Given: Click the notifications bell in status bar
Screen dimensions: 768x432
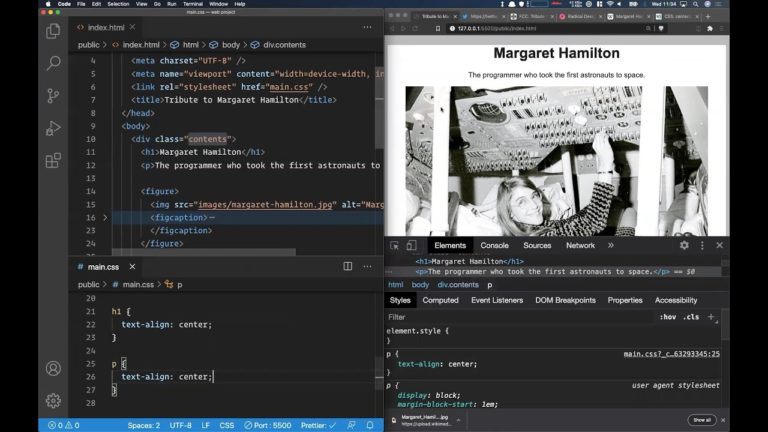Looking at the screenshot, I should click(370, 425).
